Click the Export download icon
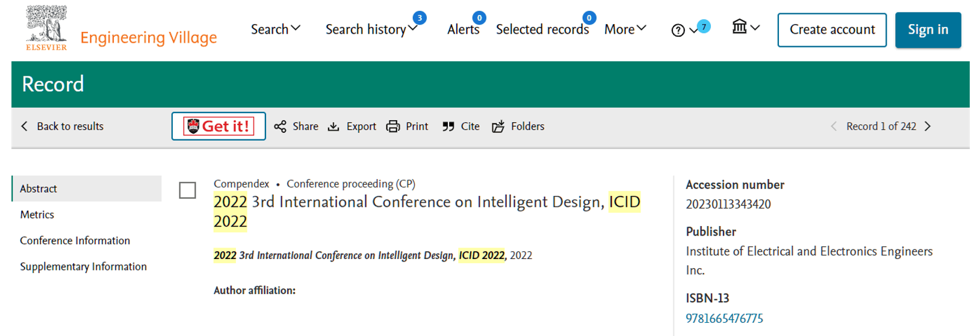This screenshot has width=980, height=336. point(333,126)
